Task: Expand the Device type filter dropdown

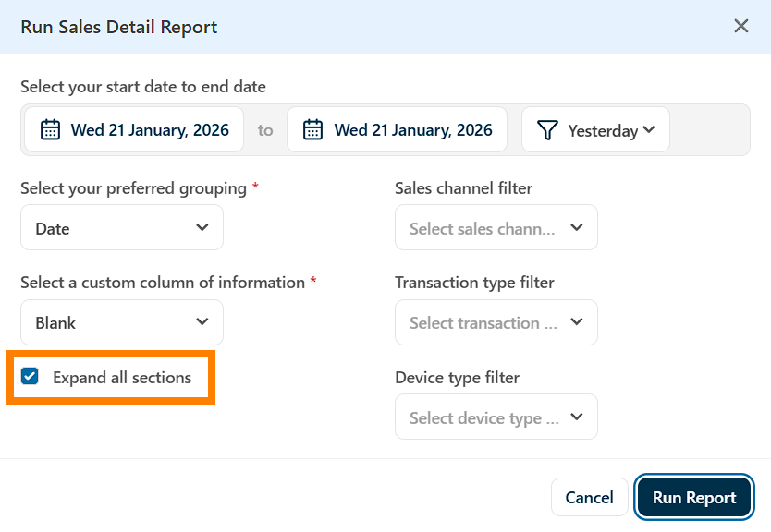Action: (x=496, y=417)
